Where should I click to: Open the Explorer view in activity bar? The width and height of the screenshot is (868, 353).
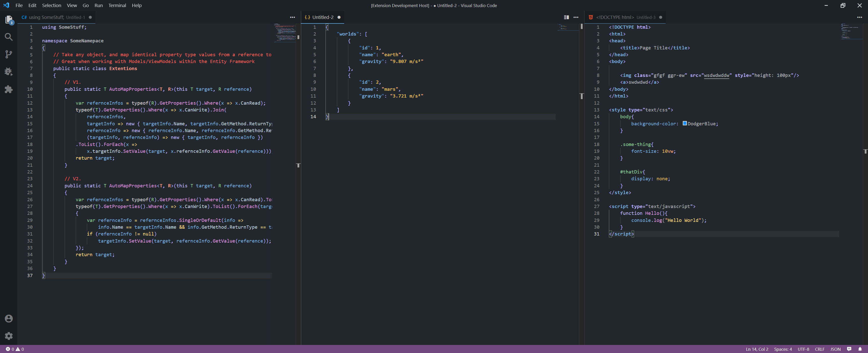9,19
